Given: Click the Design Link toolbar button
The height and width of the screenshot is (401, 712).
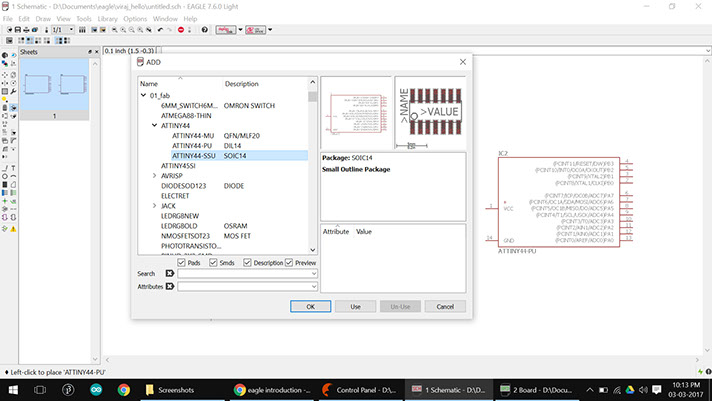Looking at the screenshot, I should [256, 30].
